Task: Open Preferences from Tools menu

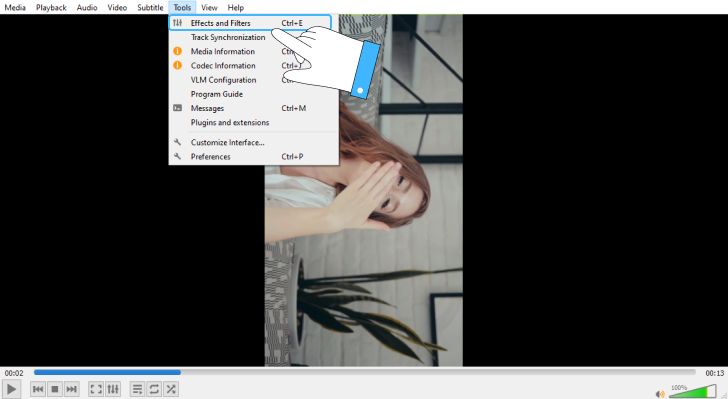Action: tap(254, 157)
